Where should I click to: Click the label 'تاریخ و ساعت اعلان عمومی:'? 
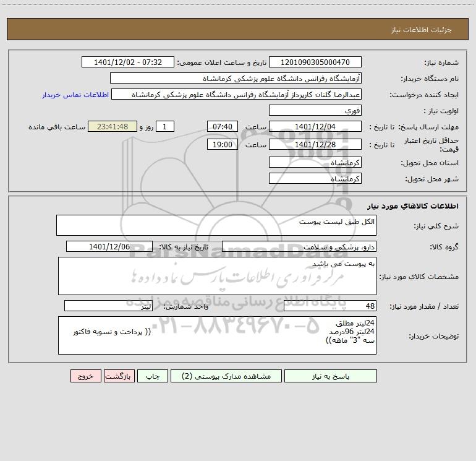click(221, 62)
